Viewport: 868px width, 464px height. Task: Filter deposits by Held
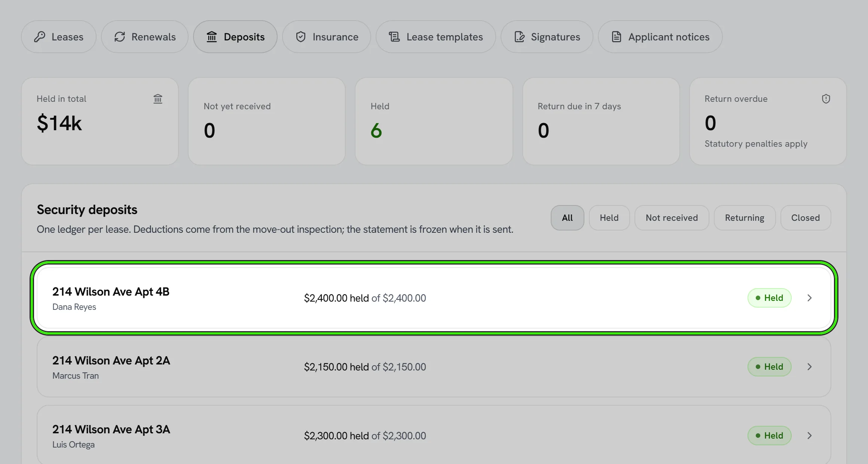coord(609,218)
